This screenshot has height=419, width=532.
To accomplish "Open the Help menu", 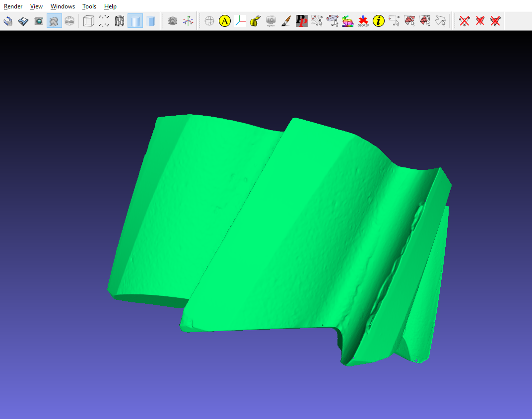I will point(110,6).
